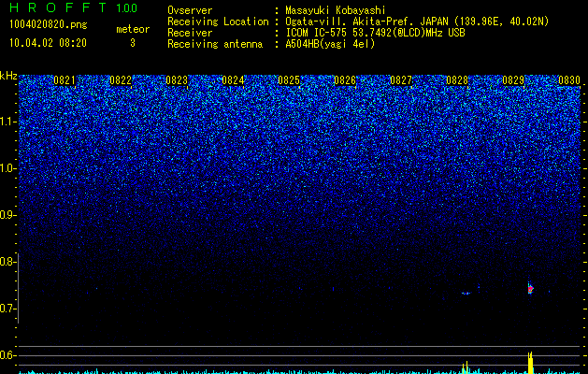Screen dimensions: 588x374
Task: Click the 0824 time marker
Action: pyautogui.click(x=233, y=80)
